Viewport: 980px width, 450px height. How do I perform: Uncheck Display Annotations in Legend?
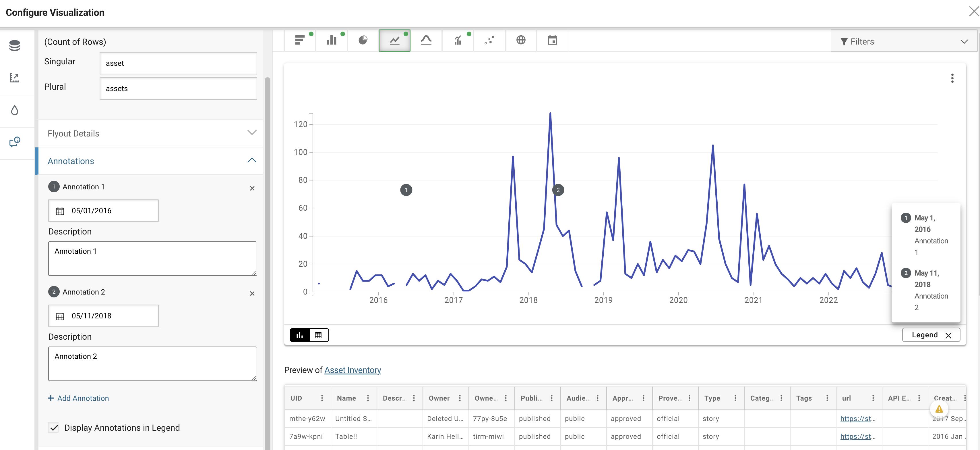click(x=54, y=428)
